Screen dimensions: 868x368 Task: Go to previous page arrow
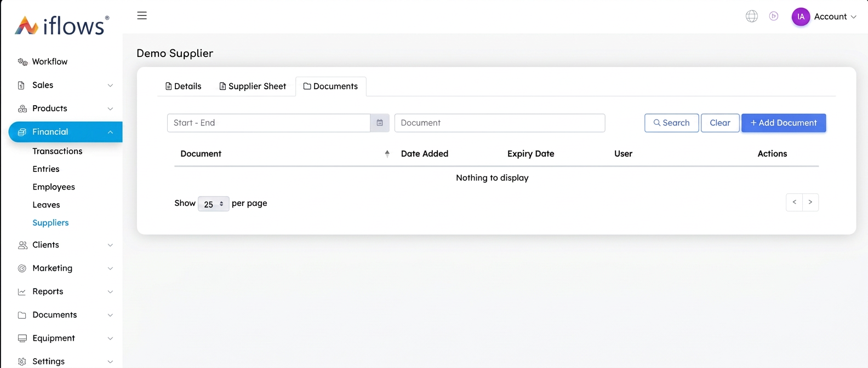pos(794,202)
